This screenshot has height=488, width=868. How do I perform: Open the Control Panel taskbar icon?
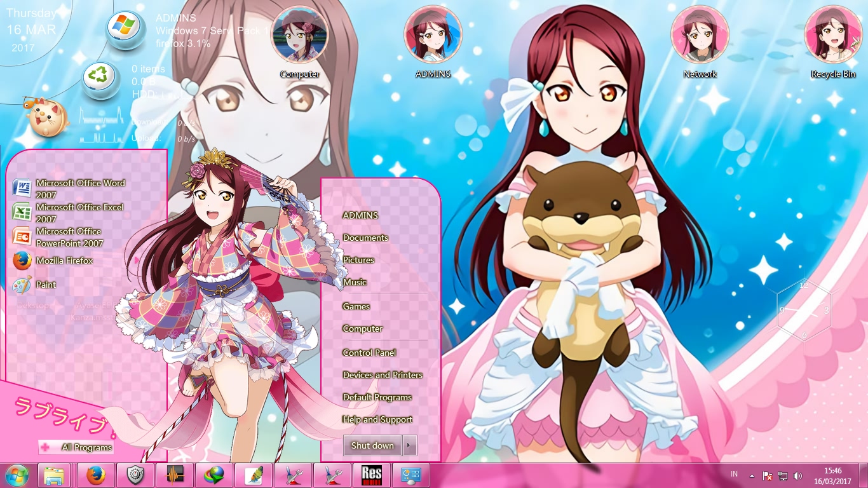[411, 475]
